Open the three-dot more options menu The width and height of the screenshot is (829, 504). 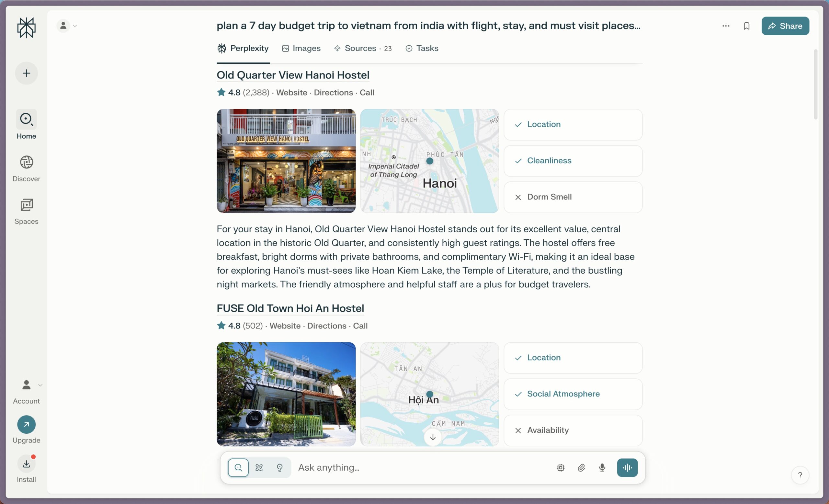726,26
